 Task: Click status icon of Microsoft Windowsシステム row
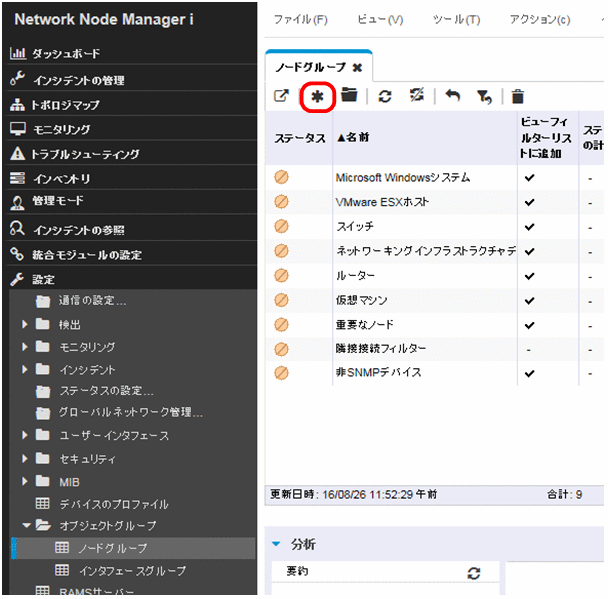[x=281, y=177]
